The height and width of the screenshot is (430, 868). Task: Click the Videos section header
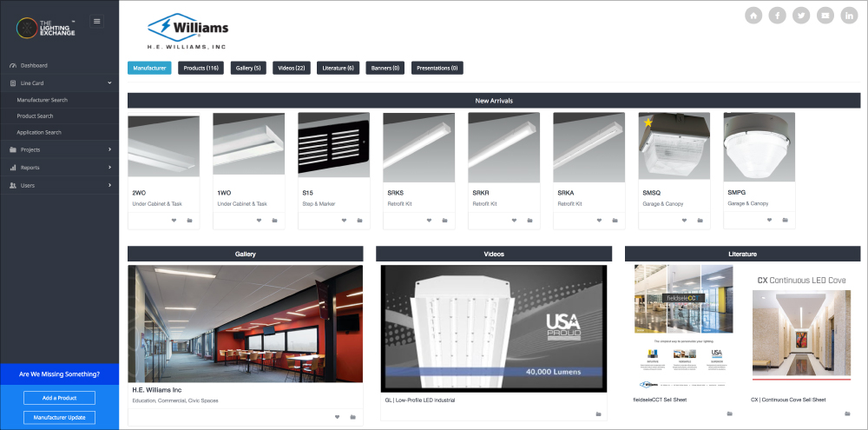tap(494, 254)
